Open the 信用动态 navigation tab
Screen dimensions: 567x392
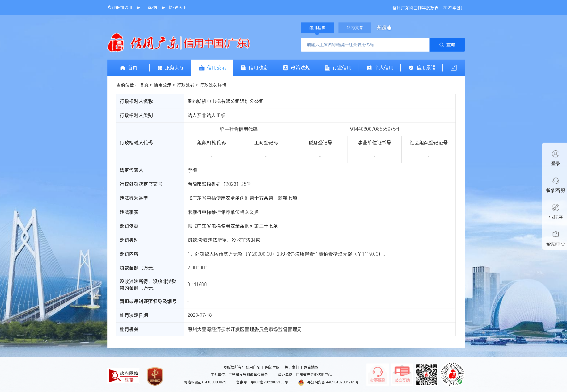coord(254,68)
